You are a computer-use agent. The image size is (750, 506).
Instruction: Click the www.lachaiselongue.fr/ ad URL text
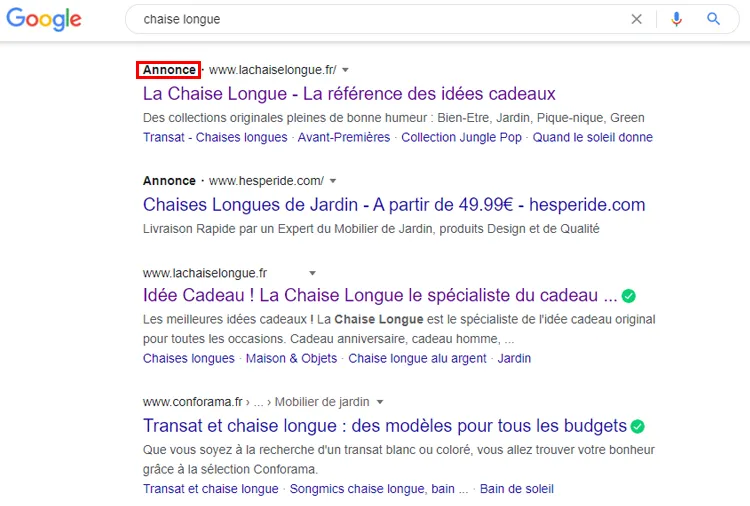273,70
